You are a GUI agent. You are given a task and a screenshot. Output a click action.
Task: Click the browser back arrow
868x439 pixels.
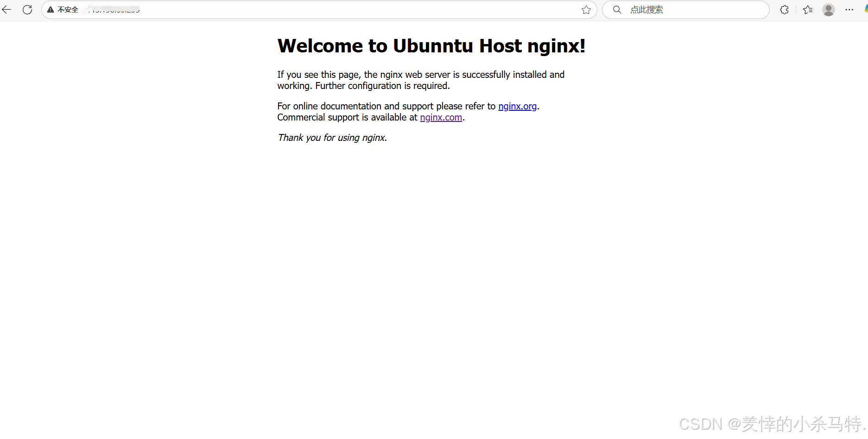click(6, 10)
